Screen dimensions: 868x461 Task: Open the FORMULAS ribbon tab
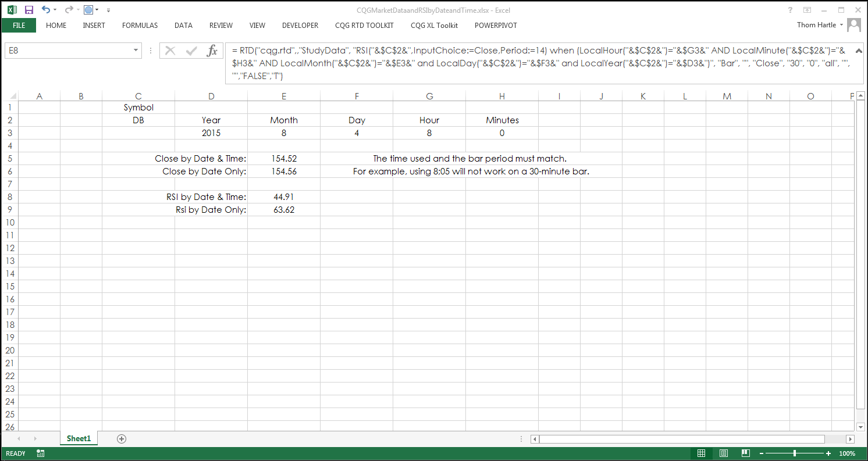(140, 26)
